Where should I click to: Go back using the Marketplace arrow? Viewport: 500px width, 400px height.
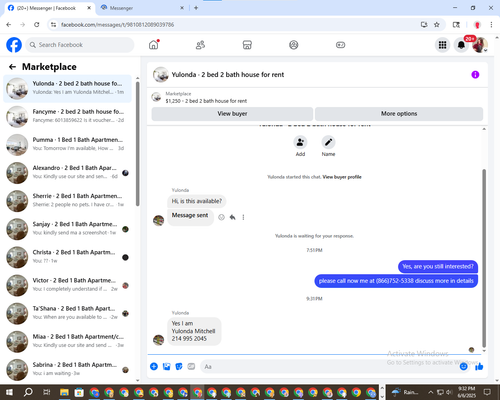pos(12,67)
